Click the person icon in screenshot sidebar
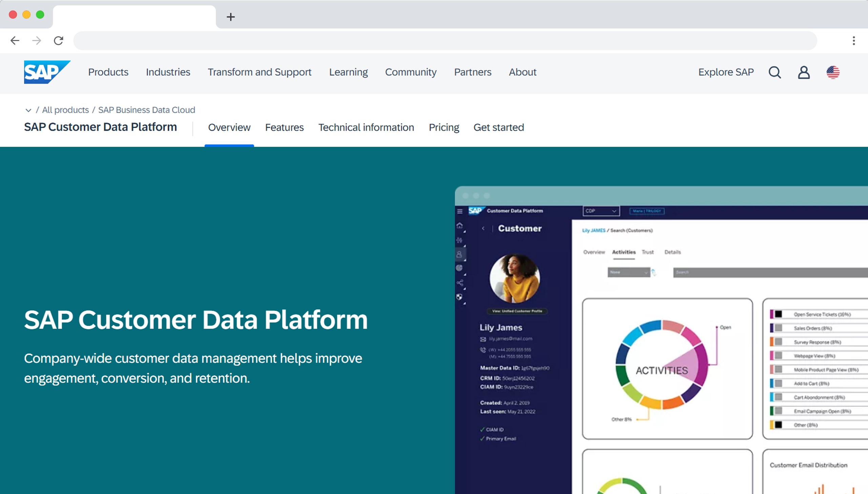The height and width of the screenshot is (494, 868). (x=459, y=254)
